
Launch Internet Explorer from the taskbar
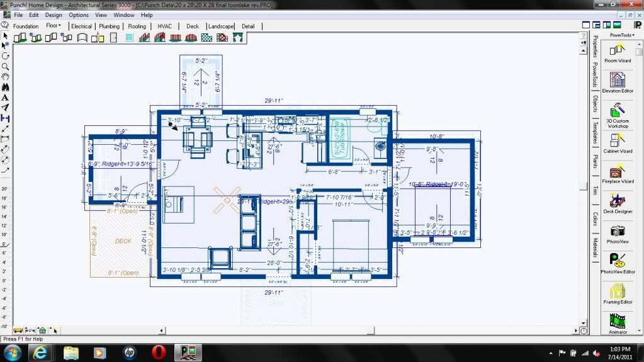pos(40,353)
